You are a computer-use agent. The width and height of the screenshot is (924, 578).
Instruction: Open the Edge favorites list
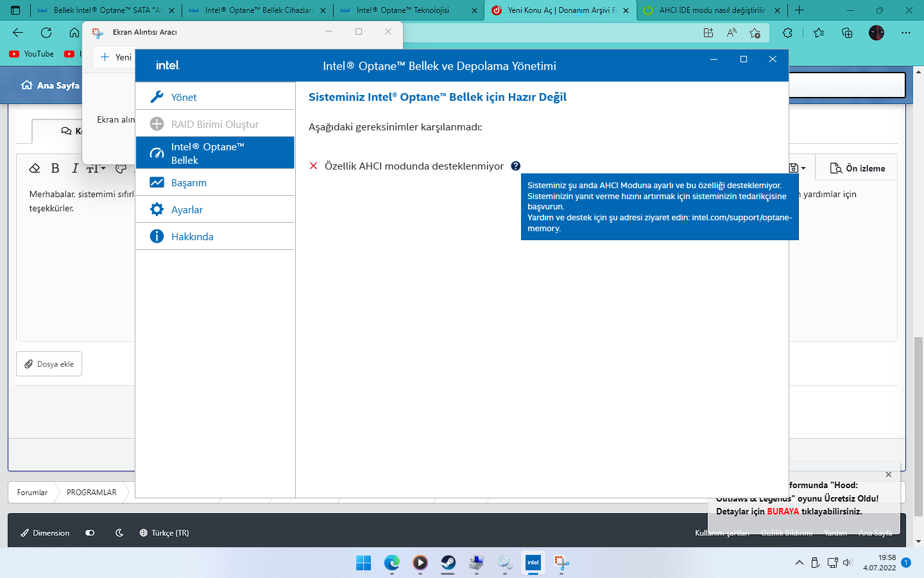tap(819, 33)
